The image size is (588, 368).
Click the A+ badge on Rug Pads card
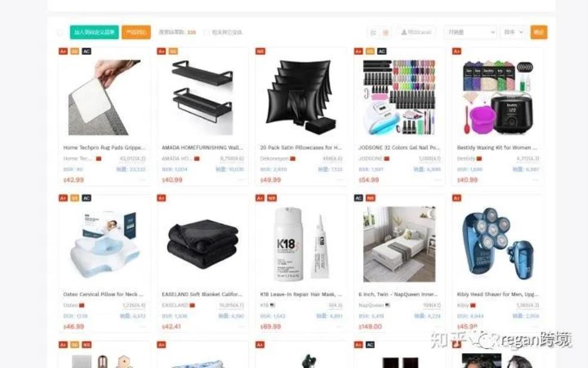point(63,51)
